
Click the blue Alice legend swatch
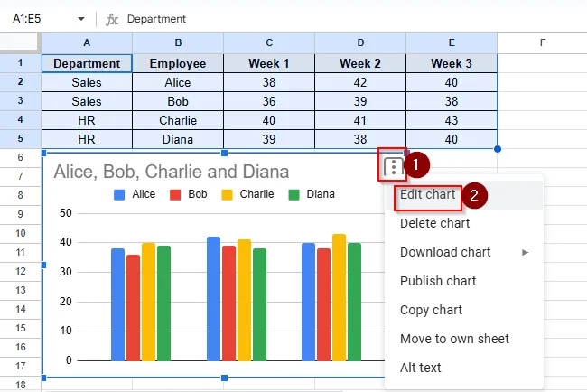pyautogui.click(x=119, y=195)
